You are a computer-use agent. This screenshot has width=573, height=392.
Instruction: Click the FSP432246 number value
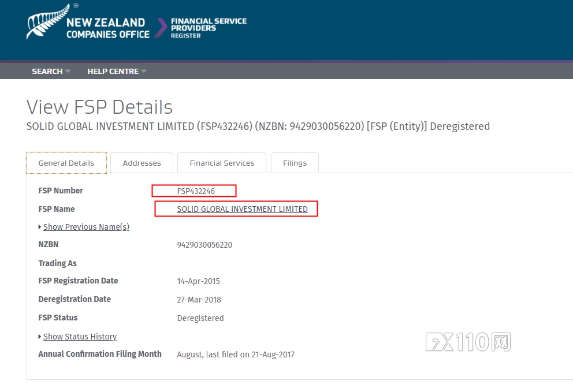(196, 191)
